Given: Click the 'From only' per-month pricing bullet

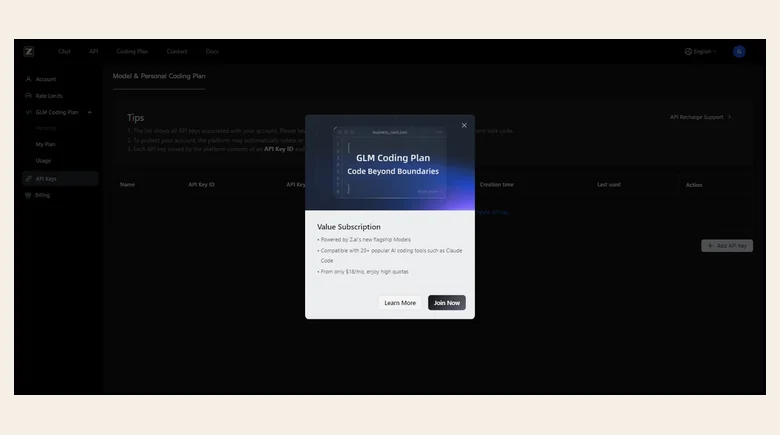Looking at the screenshot, I should coord(363,272).
